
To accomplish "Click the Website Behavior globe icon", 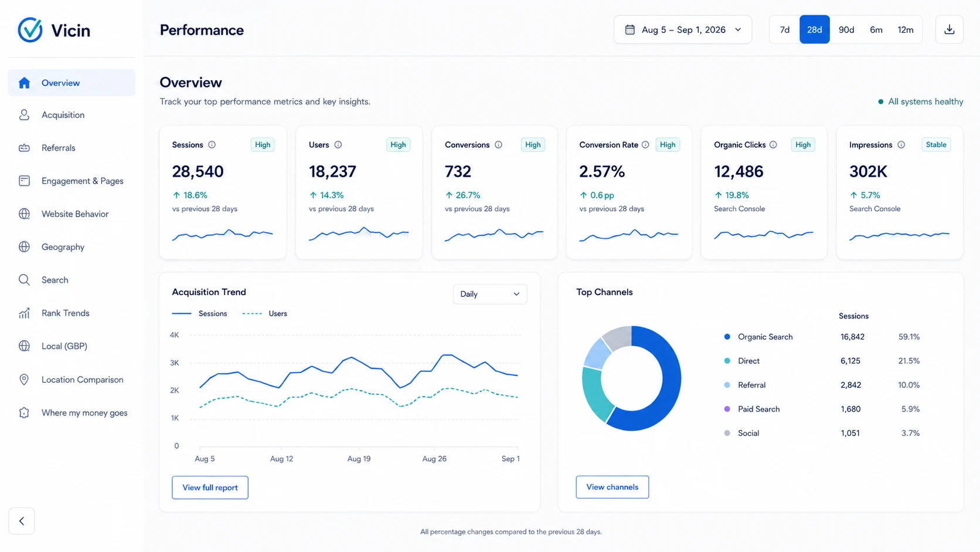I will point(24,214).
